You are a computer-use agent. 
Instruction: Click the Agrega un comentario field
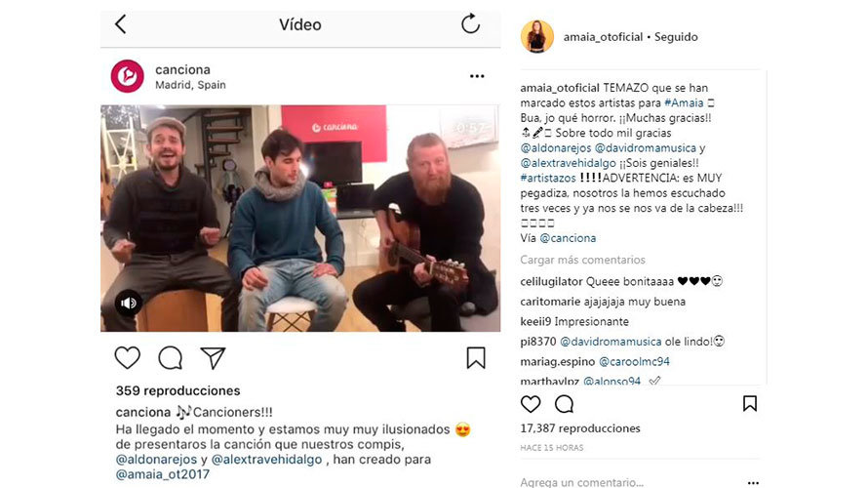click(582, 482)
